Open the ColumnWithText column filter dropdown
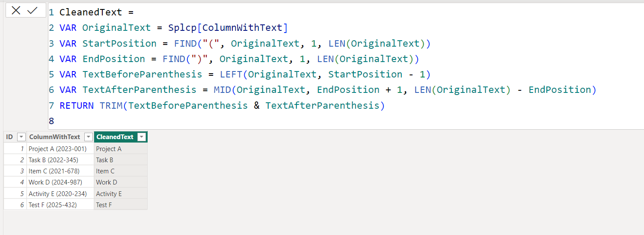 pos(88,137)
